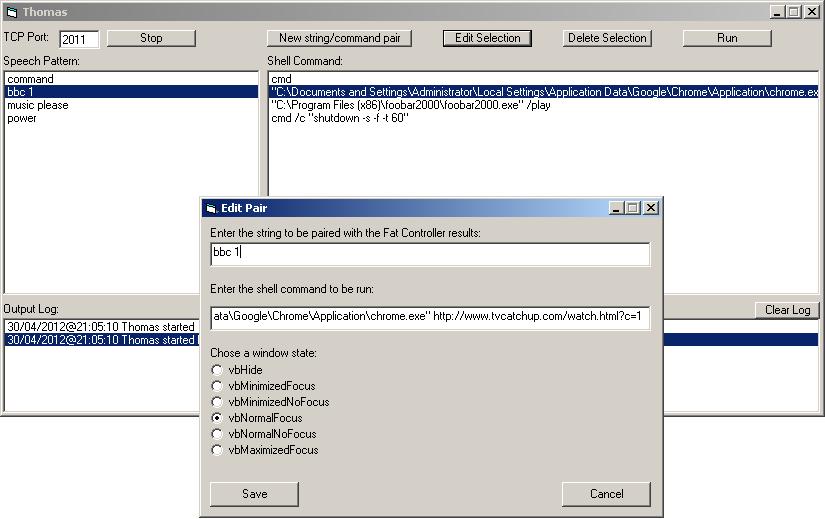The image size is (825, 519).
Task: Close the Thomas main window
Action: (812, 12)
